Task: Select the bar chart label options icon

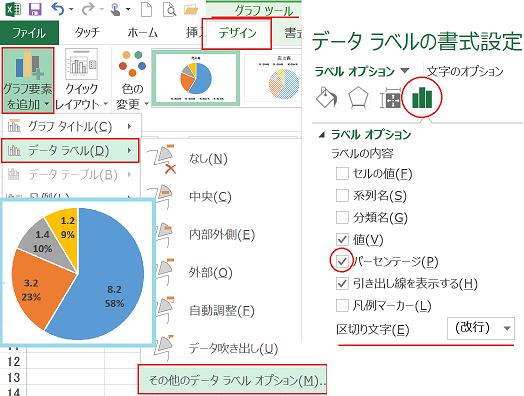Action: (x=422, y=98)
